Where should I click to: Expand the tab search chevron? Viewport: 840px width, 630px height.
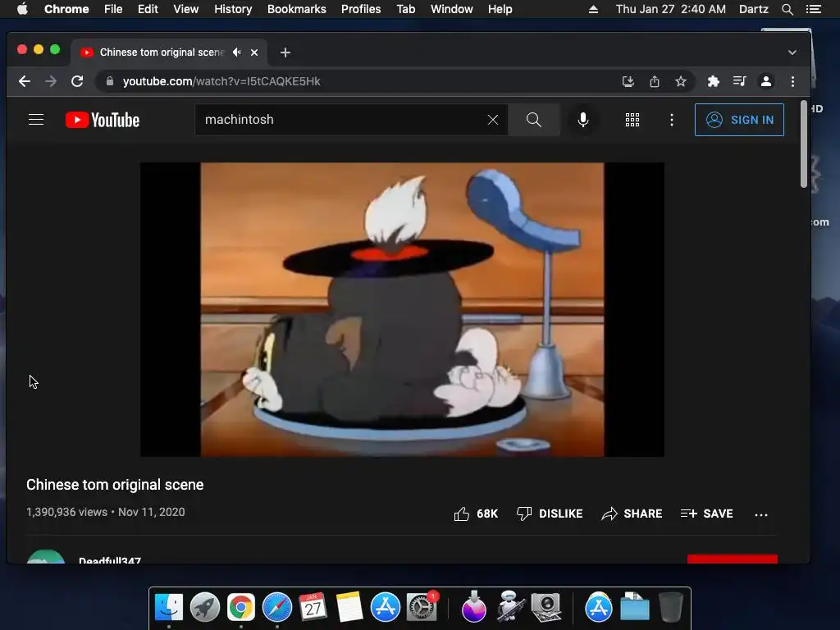tap(792, 52)
